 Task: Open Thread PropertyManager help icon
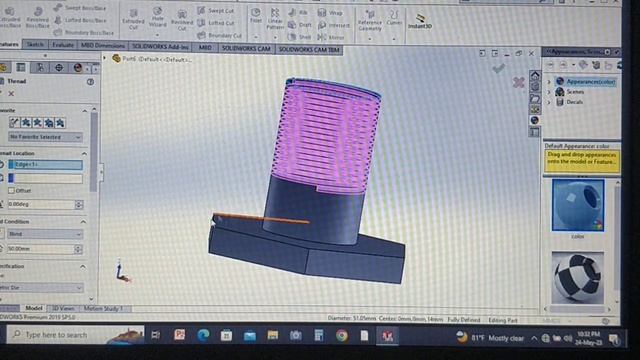click(x=90, y=82)
